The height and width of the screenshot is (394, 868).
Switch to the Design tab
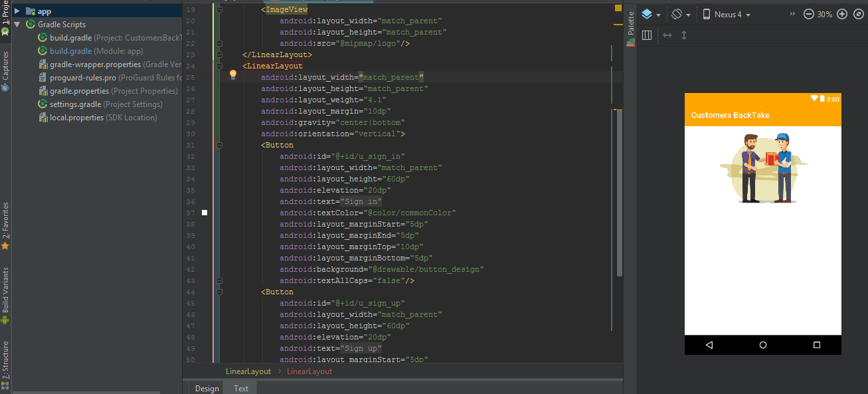[x=207, y=388]
